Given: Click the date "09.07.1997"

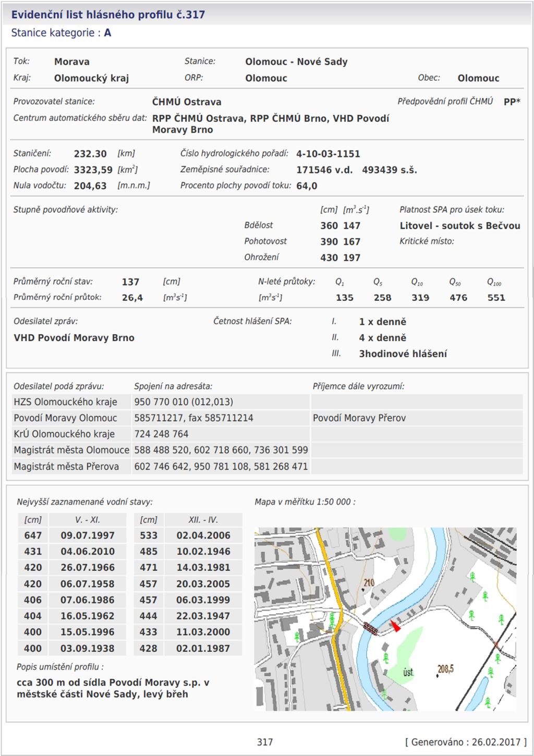Looking at the screenshot, I should (x=87, y=535).
